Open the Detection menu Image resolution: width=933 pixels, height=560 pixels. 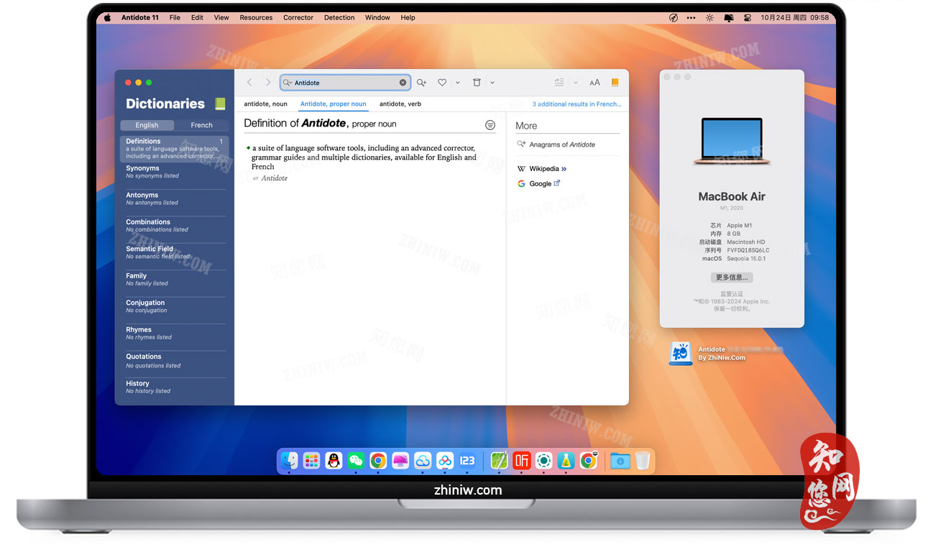tap(339, 17)
